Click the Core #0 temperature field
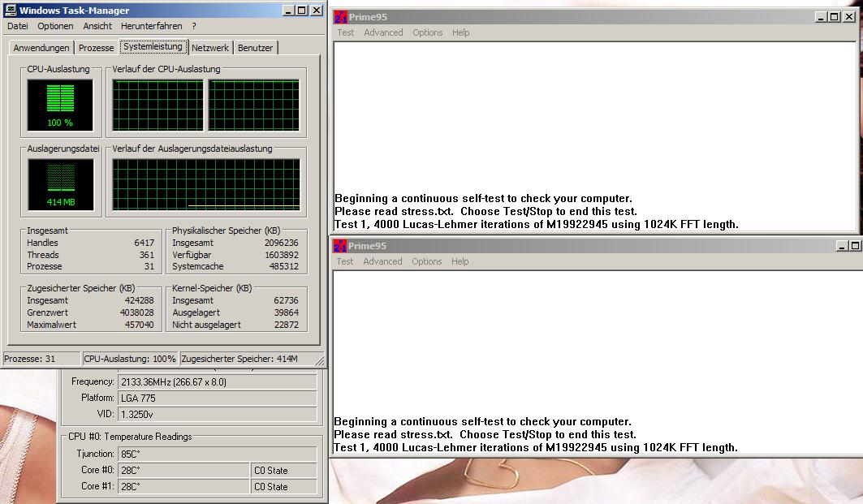The height and width of the screenshot is (504, 863). tap(183, 471)
